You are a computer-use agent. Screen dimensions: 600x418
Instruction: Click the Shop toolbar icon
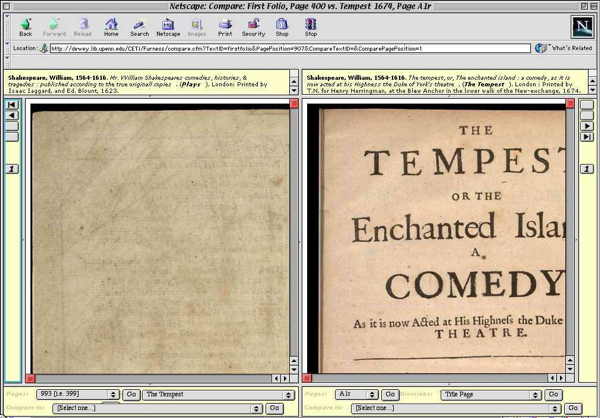(x=282, y=27)
